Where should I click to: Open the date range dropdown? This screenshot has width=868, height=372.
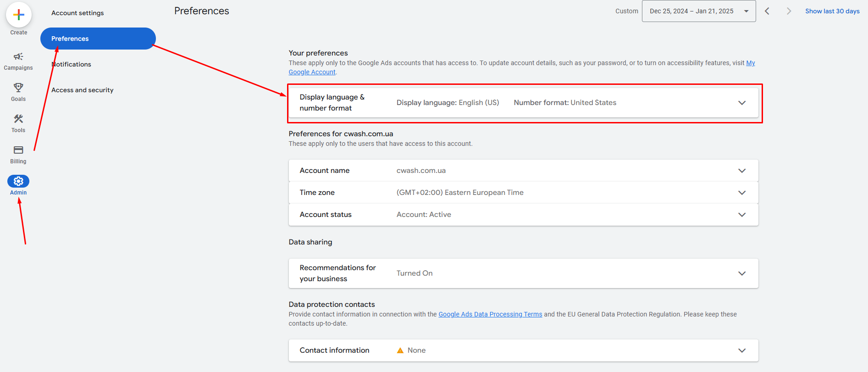[x=698, y=11]
